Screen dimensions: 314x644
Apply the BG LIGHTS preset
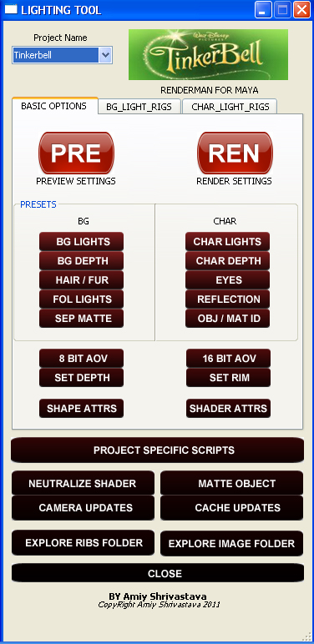(x=81, y=242)
